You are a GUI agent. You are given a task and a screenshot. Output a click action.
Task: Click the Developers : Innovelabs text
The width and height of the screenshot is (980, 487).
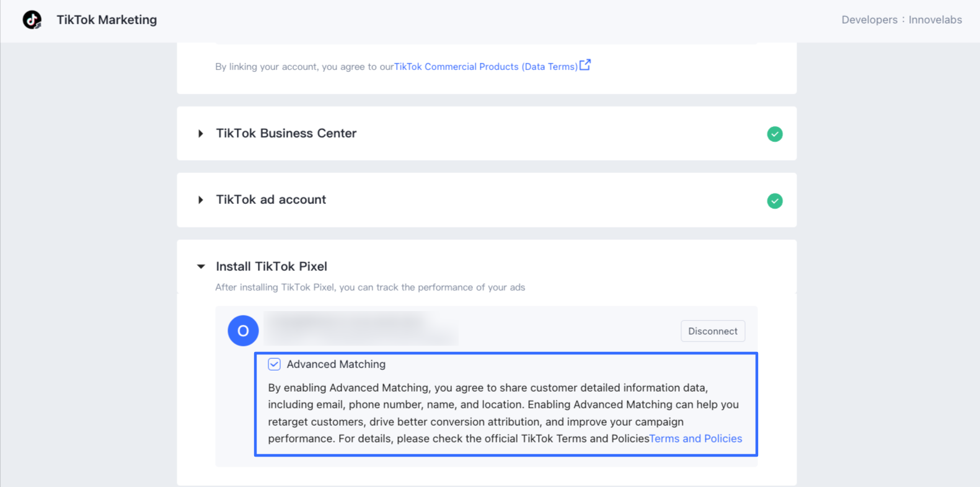click(901, 20)
